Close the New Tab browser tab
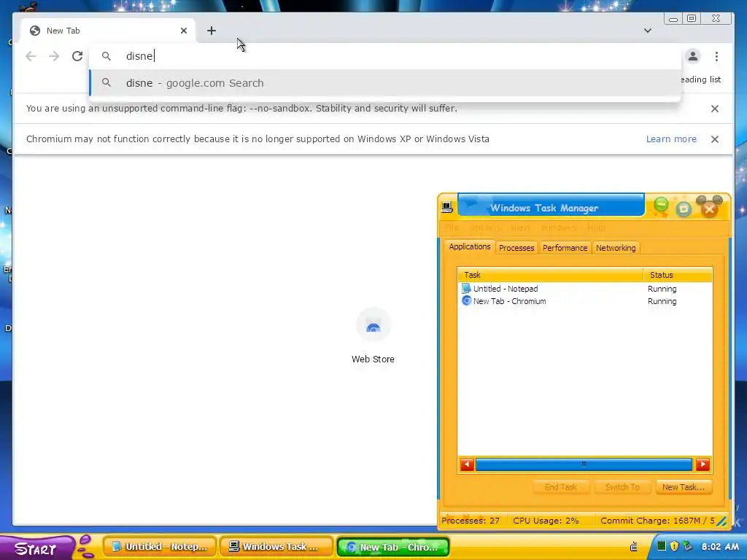The width and height of the screenshot is (747, 560). point(184,31)
